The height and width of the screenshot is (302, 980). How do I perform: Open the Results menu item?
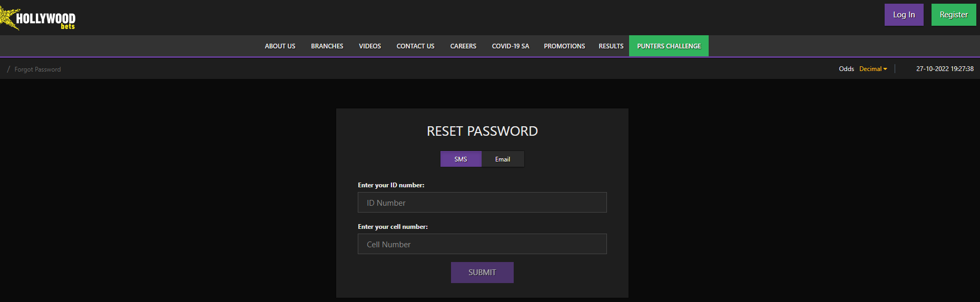click(x=611, y=46)
